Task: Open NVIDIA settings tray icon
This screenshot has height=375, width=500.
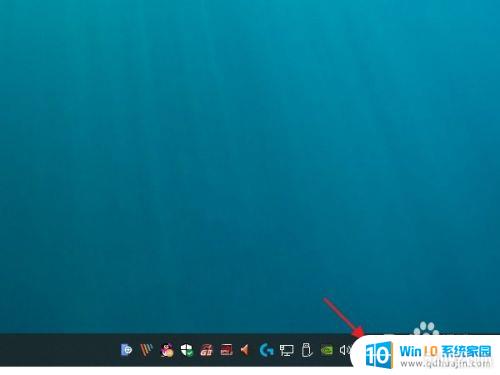Action: (327, 350)
